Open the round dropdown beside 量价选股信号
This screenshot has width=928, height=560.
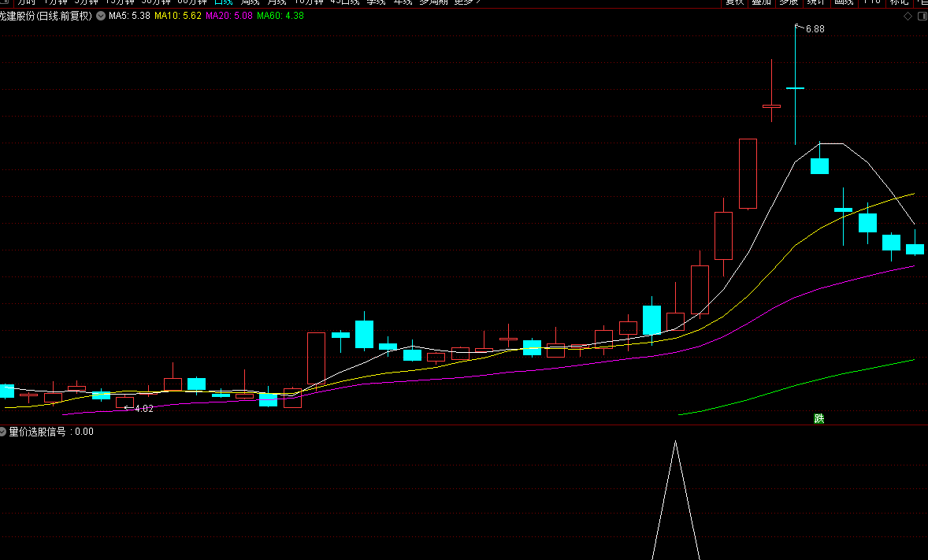click(x=2, y=432)
